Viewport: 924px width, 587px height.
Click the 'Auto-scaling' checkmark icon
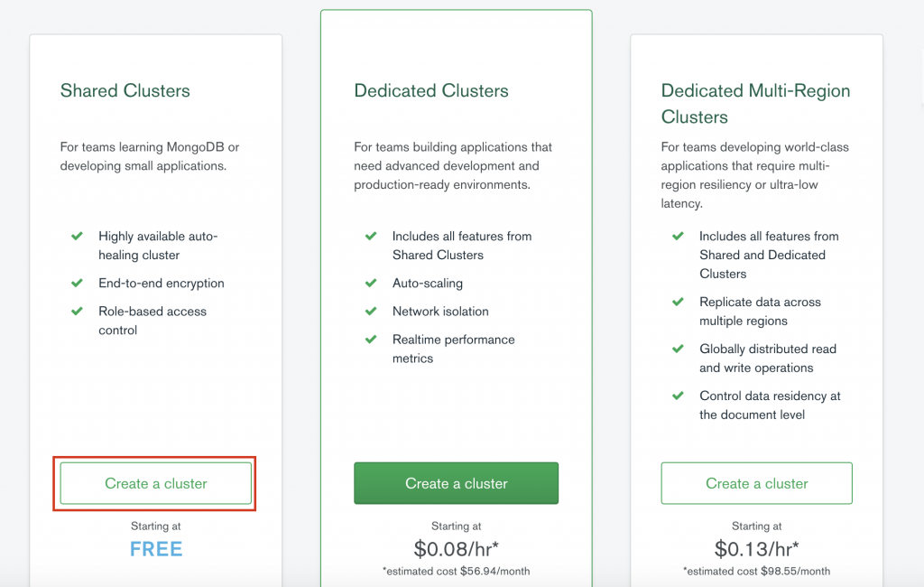371,284
